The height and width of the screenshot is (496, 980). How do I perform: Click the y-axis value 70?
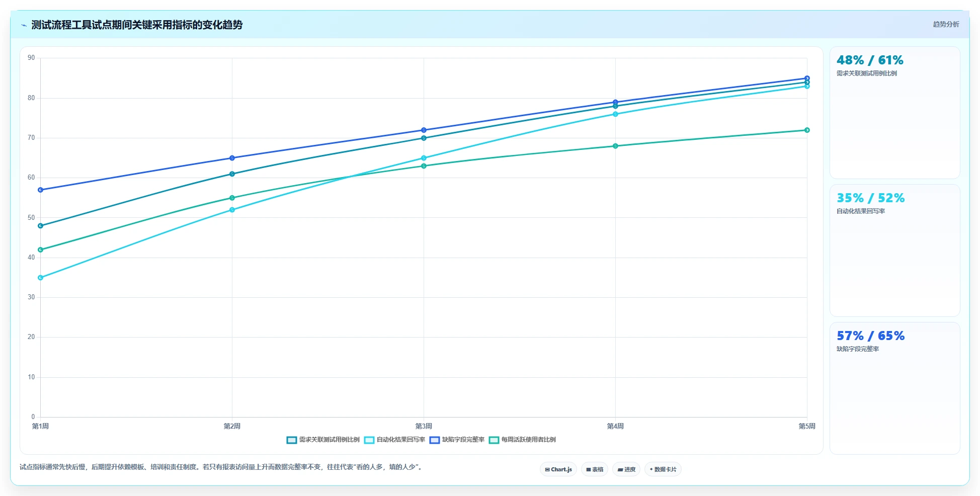[31, 138]
